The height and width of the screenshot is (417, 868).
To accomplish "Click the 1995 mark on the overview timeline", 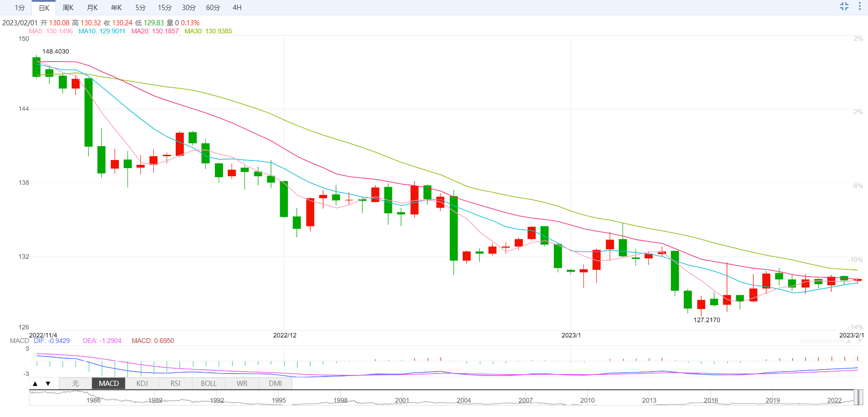I will point(279,400).
